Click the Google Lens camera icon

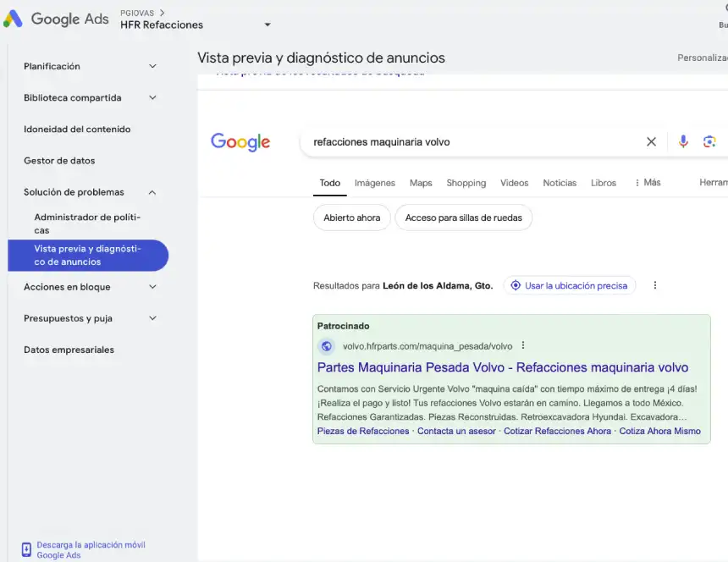pos(709,141)
